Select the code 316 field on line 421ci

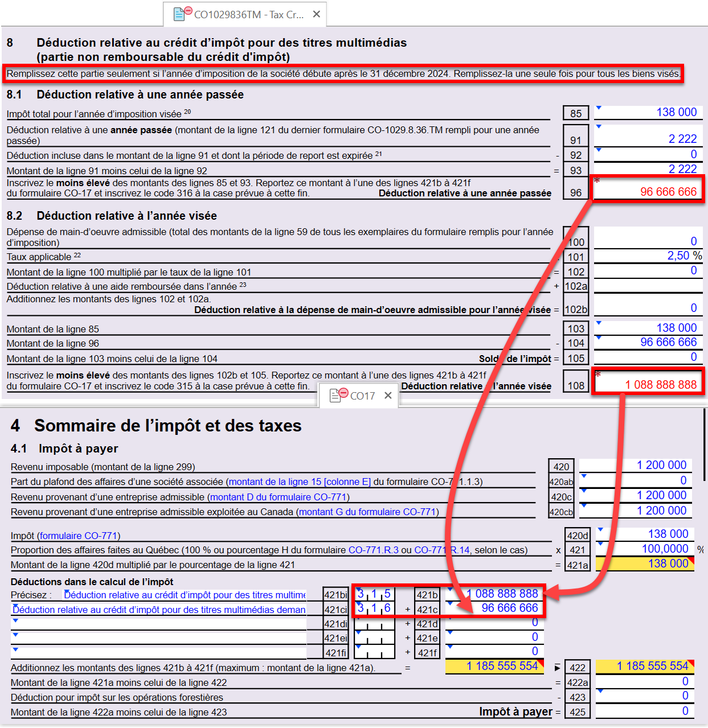[x=374, y=608]
